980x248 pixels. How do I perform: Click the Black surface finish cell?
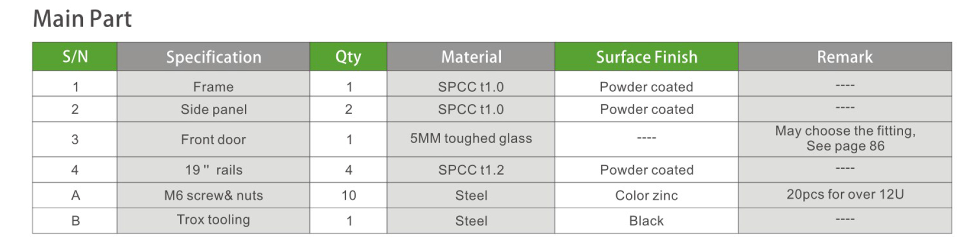(x=646, y=221)
